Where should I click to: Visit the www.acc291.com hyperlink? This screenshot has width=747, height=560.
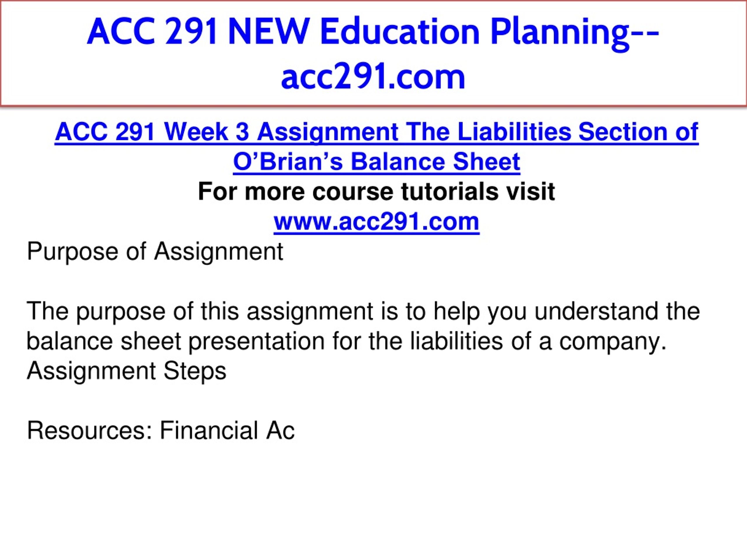pyautogui.click(x=376, y=222)
